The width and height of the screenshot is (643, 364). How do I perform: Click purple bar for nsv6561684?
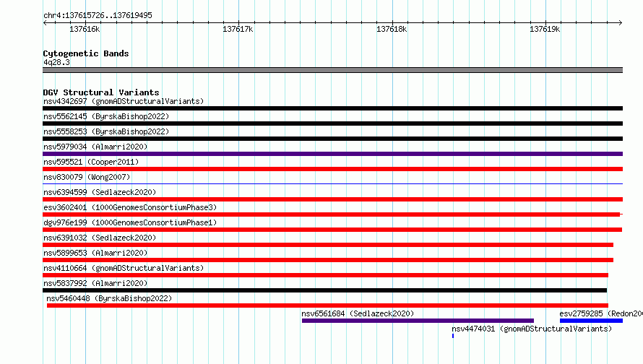click(418, 321)
